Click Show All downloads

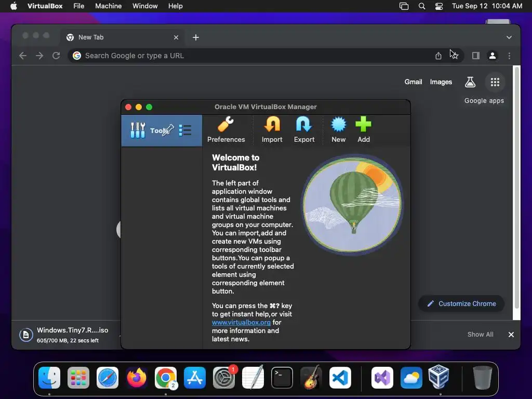point(480,335)
